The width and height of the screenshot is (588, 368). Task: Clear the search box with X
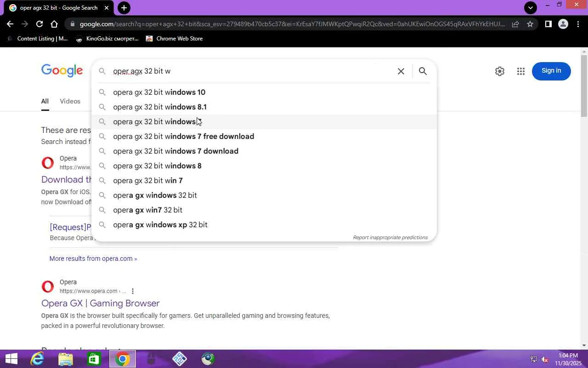(x=401, y=71)
